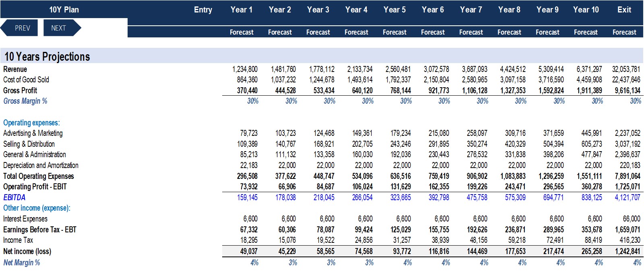Screen dimensions: 644x279
Task: Select Operating Profit - EBIT label
Action: (x=35, y=187)
